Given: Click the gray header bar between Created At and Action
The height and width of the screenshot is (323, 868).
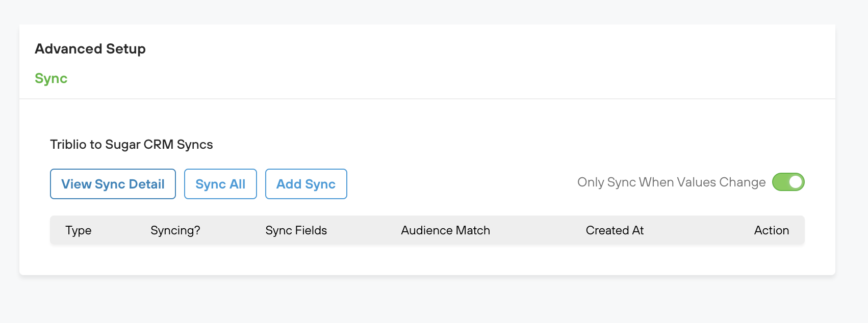Looking at the screenshot, I should [699, 230].
